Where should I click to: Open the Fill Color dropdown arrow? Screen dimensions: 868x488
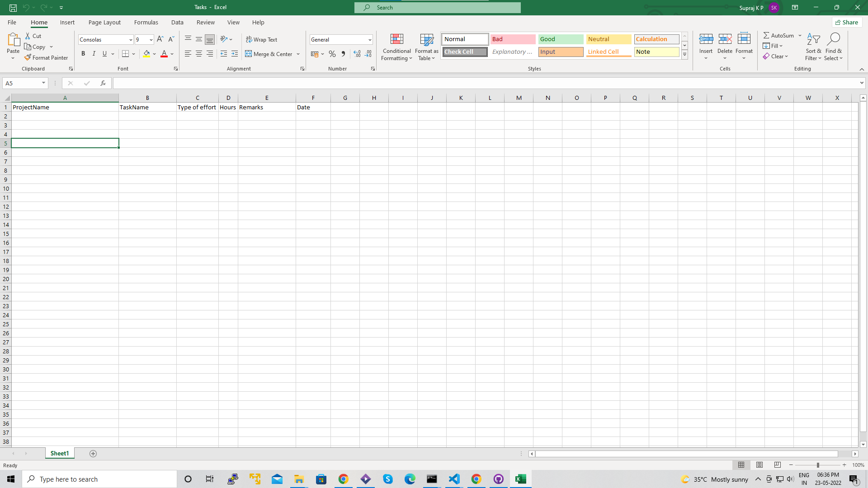tap(154, 54)
